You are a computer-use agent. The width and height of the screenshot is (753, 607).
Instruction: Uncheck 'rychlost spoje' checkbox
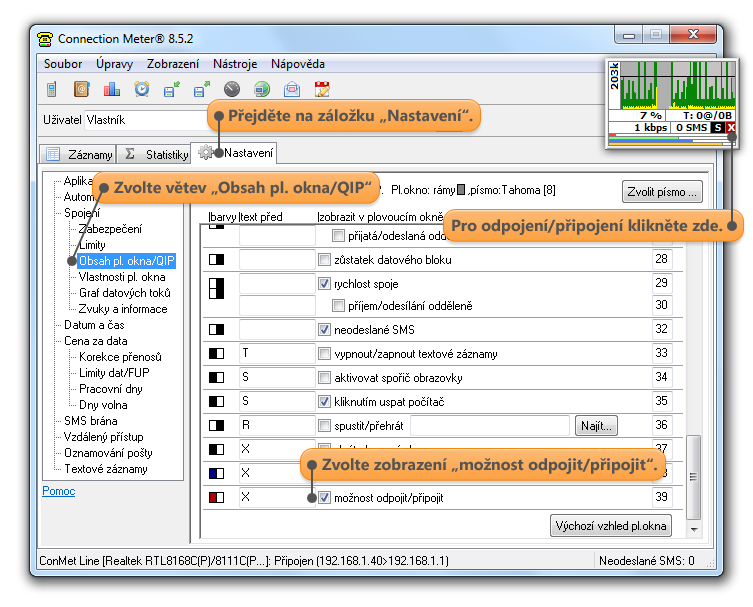(325, 284)
